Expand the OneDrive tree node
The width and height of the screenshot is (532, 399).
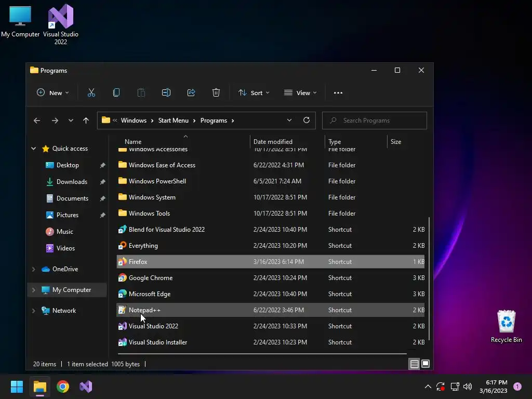tap(34, 269)
